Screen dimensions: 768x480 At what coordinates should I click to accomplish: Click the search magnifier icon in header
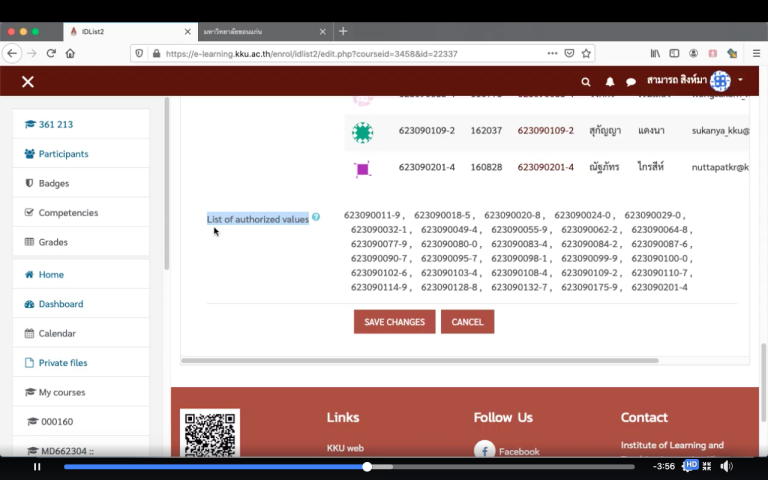(x=586, y=81)
